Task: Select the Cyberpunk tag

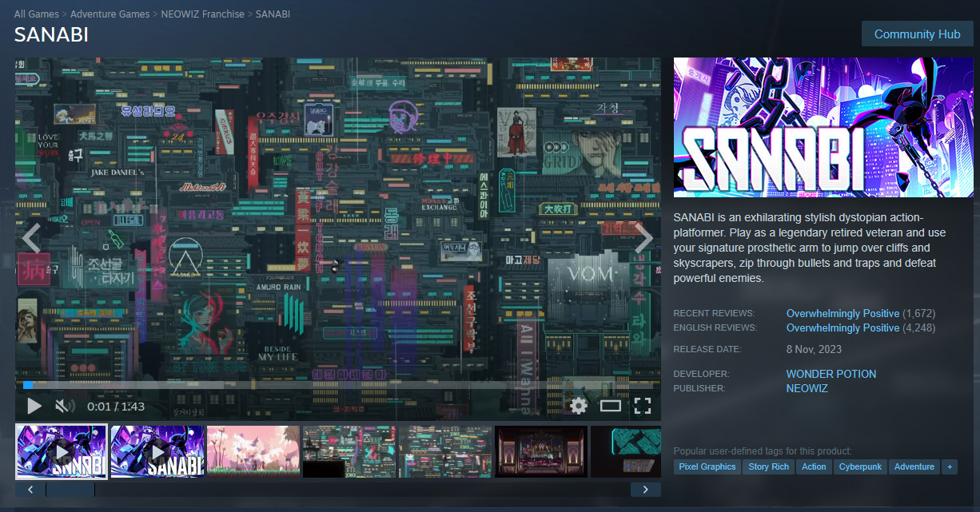Action: tap(860, 466)
